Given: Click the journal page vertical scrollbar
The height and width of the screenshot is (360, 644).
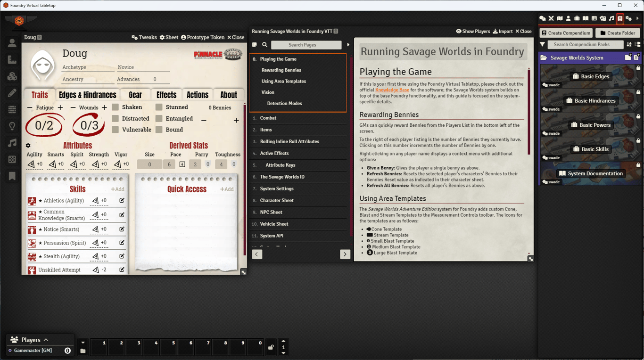Looking at the screenshot, I should tap(529, 112).
